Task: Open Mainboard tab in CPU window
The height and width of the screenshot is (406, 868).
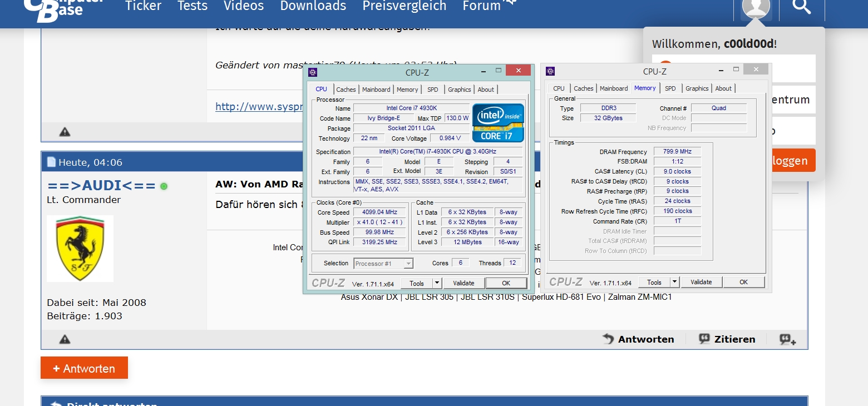Action: 376,90
